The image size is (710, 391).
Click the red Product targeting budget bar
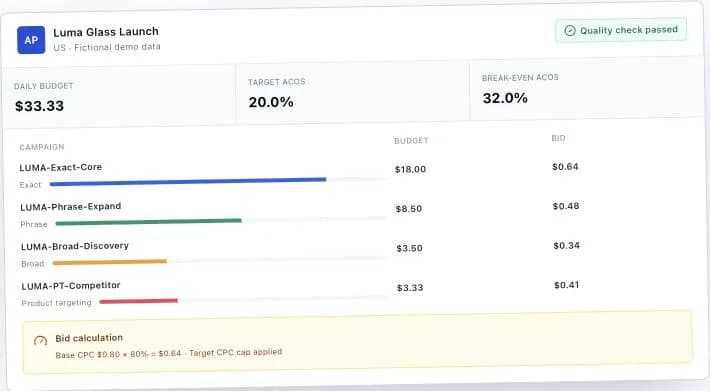pyautogui.click(x=139, y=301)
